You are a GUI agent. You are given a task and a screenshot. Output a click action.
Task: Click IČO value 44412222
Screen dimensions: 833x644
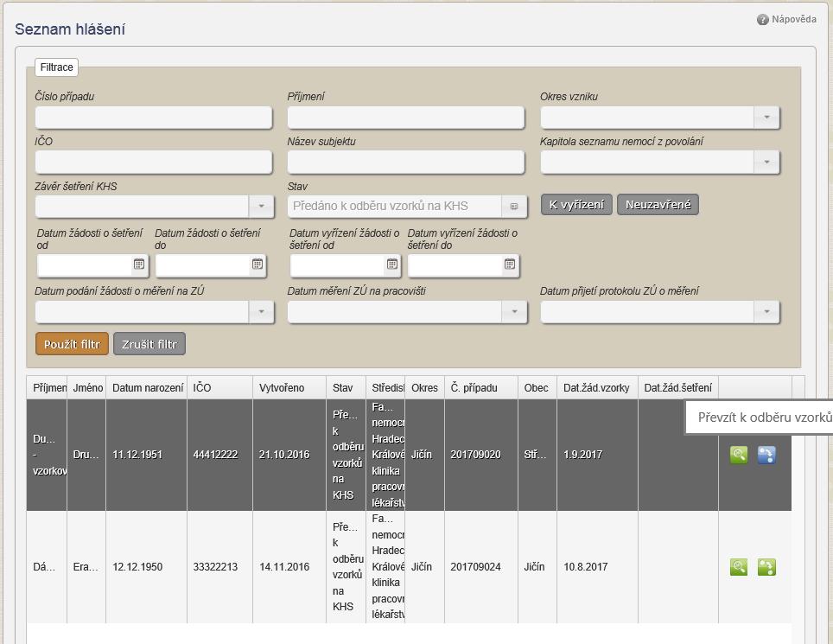tap(215, 455)
